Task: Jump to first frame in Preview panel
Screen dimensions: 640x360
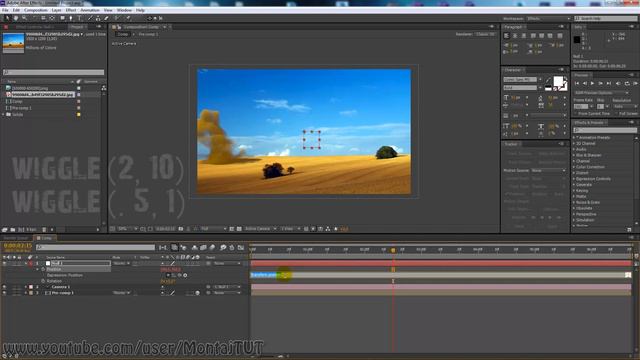Action: point(577,83)
